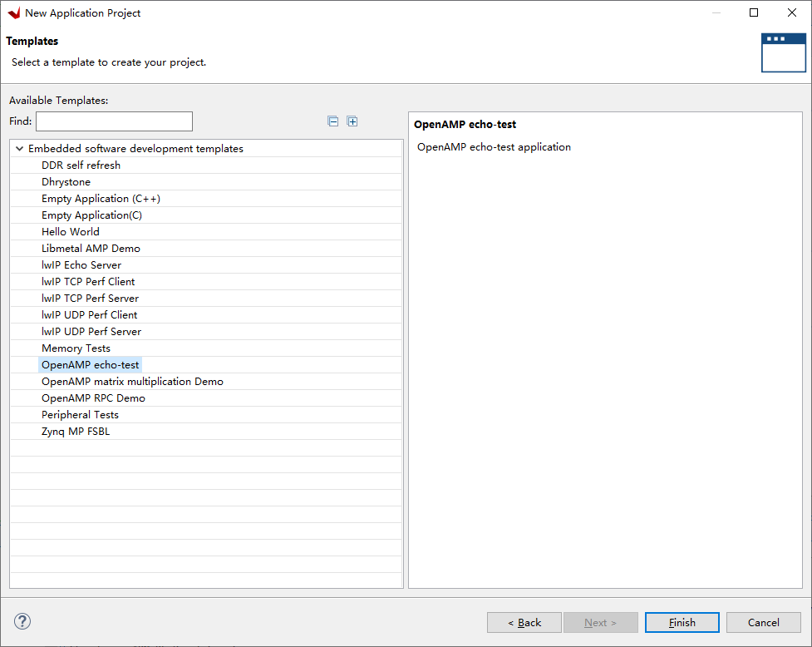This screenshot has height=647, width=812.
Task: Pick the lwIP Echo Server template
Action: click(81, 264)
